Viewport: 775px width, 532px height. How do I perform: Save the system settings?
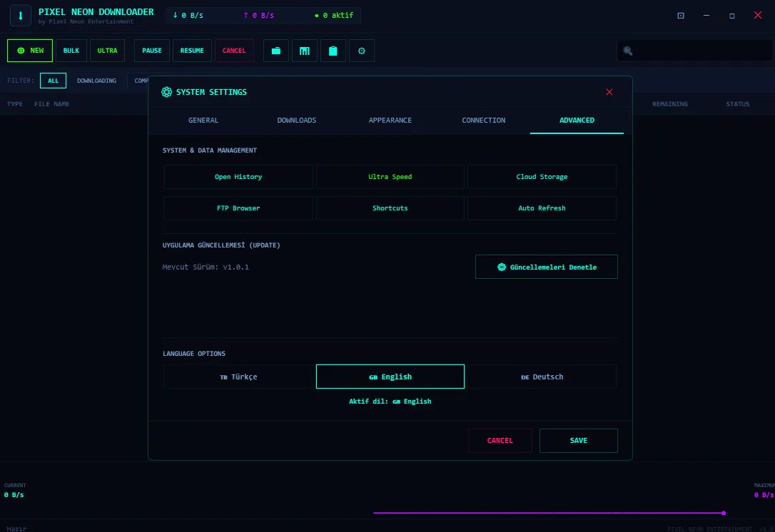[578, 441]
